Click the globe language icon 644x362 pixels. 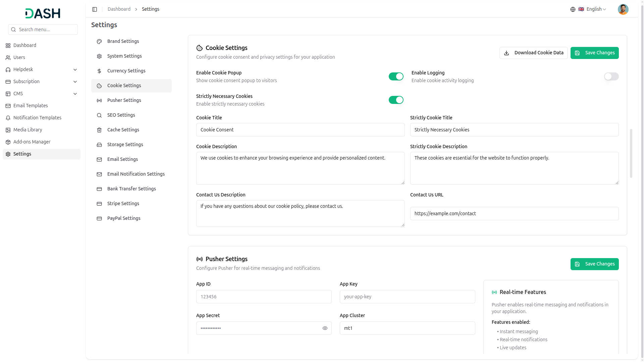[x=573, y=9]
